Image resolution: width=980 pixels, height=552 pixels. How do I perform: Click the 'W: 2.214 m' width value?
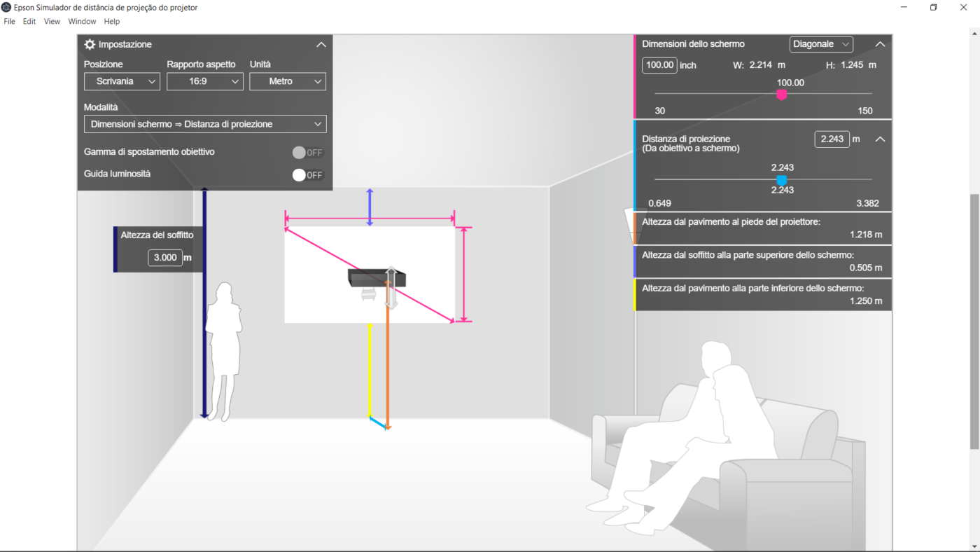pyautogui.click(x=759, y=65)
